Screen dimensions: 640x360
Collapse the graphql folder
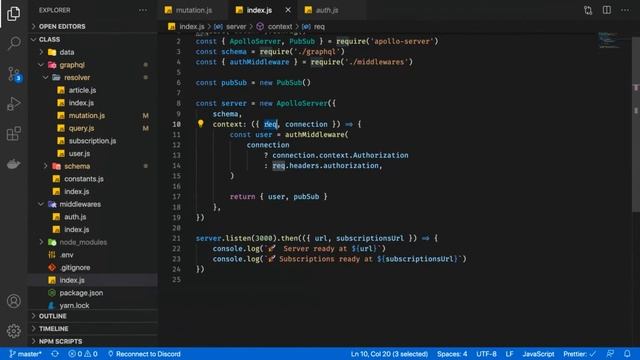click(x=93, y=65)
